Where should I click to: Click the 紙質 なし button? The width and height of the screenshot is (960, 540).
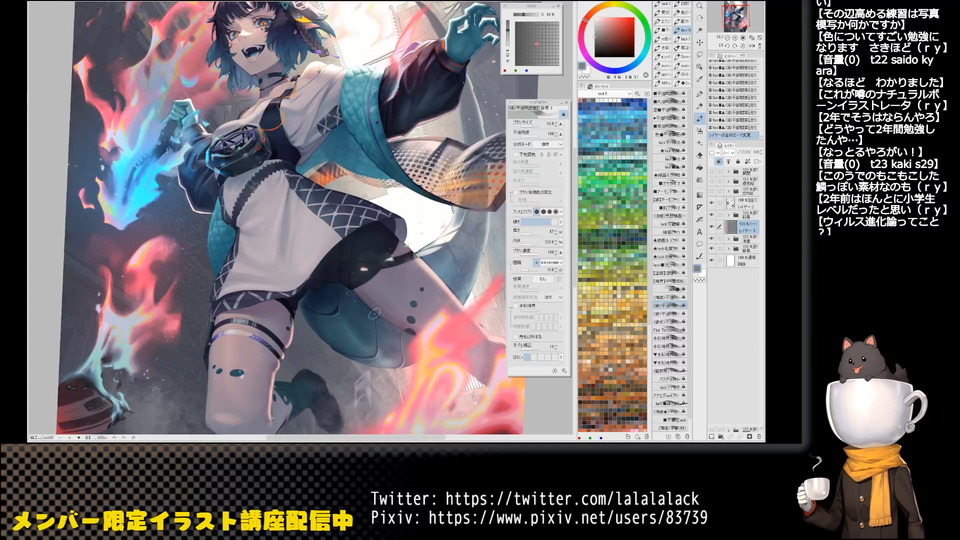(x=543, y=279)
